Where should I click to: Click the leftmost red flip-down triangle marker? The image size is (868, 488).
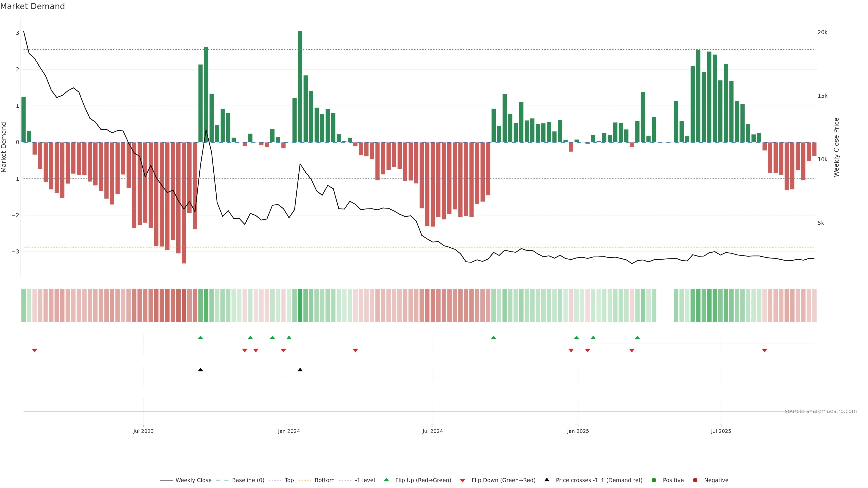click(x=34, y=351)
